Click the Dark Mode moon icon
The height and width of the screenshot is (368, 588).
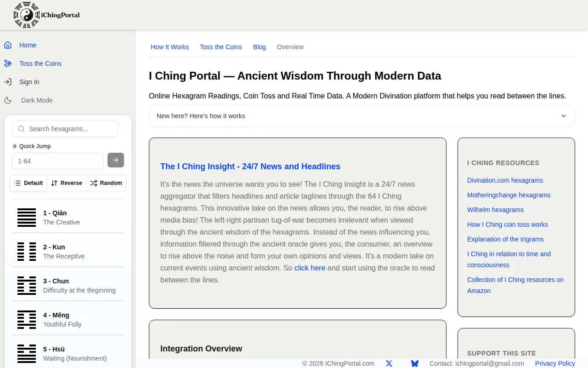pos(8,100)
